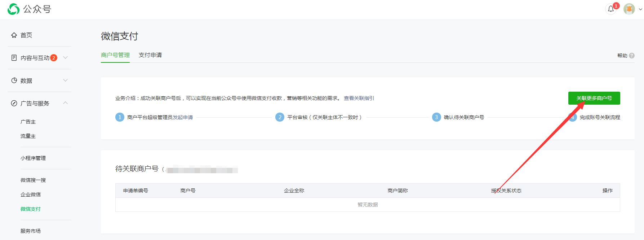This screenshot has height=240, width=644.
Task: Click the red badge 2 on 内容与互动
Action: click(x=54, y=58)
